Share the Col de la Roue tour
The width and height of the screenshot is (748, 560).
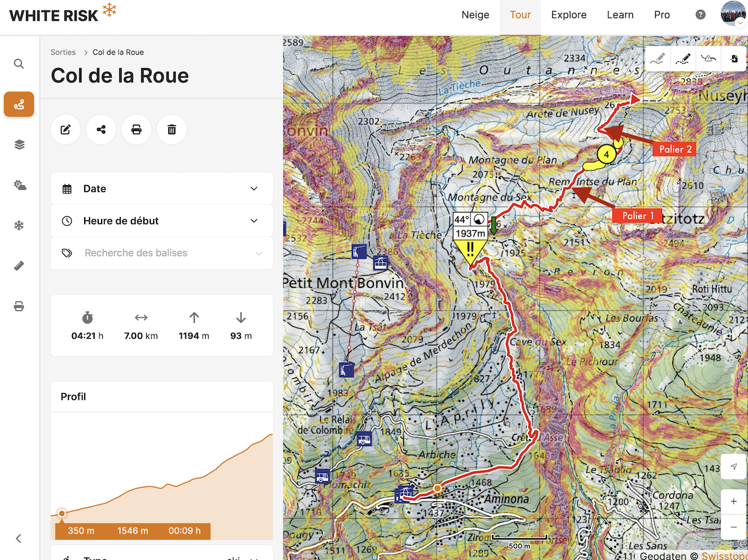click(101, 130)
